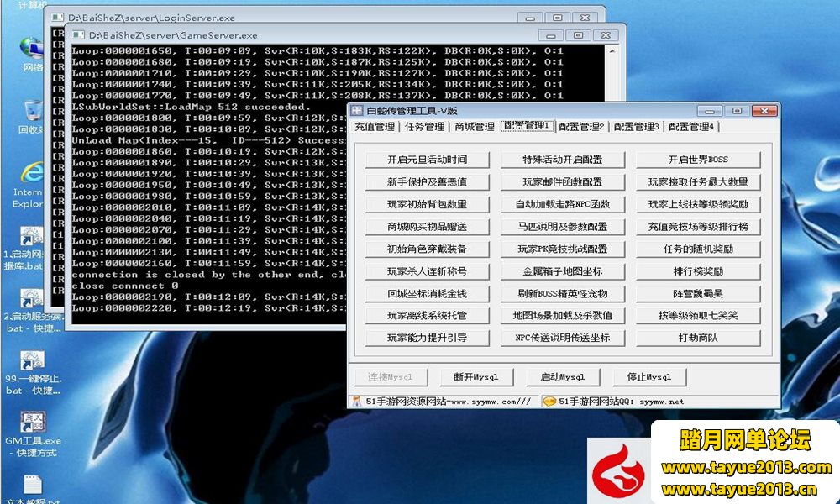Switch to the 充值管理 tab
The height and width of the screenshot is (504, 840).
tap(374, 127)
